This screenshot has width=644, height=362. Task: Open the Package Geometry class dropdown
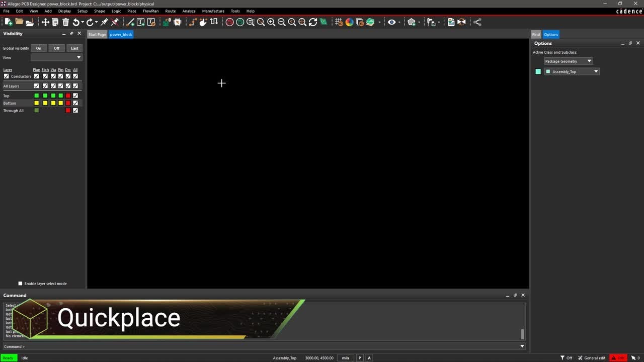coord(569,61)
